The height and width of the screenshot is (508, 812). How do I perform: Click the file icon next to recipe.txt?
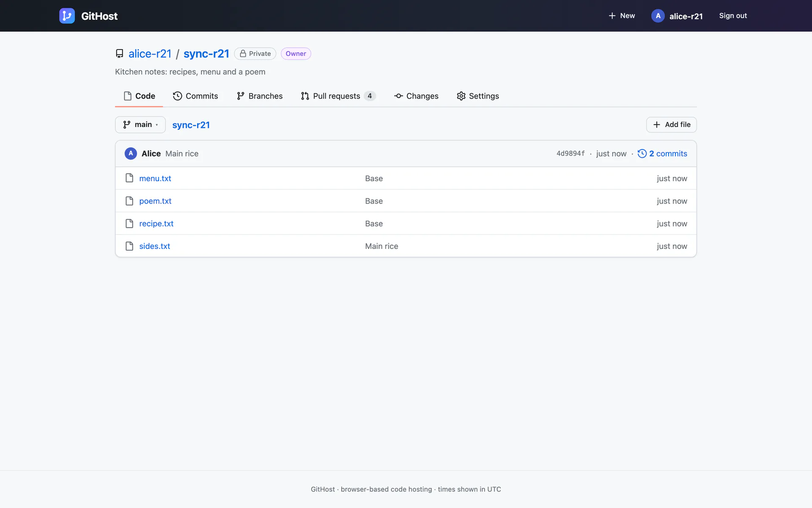click(129, 224)
